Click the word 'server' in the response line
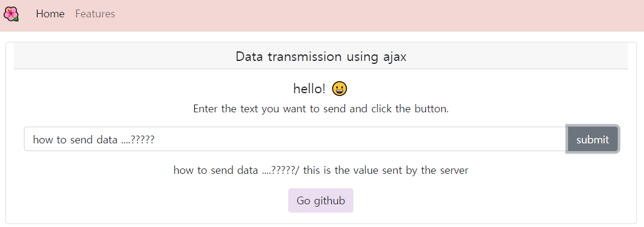The image size is (644, 227). click(x=453, y=170)
